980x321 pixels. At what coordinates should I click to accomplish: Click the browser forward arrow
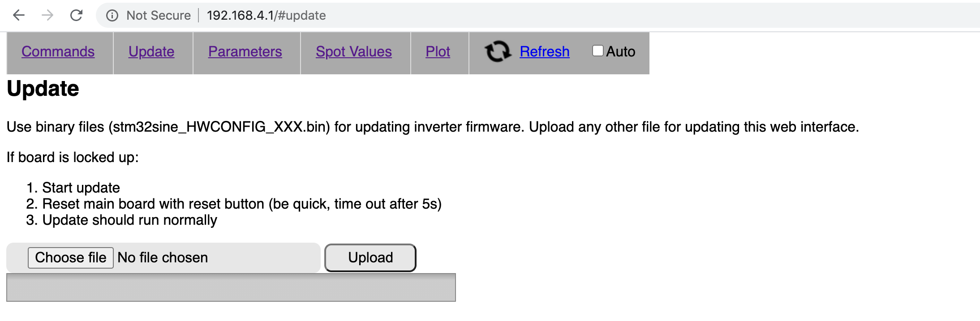point(47,15)
